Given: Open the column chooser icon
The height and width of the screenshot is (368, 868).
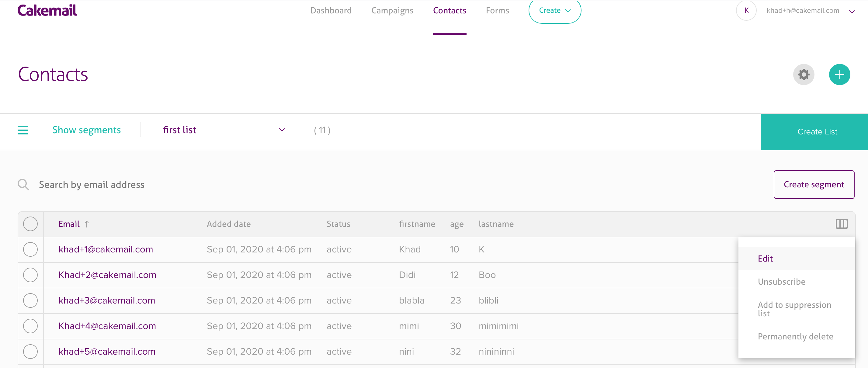Looking at the screenshot, I should click(x=841, y=224).
